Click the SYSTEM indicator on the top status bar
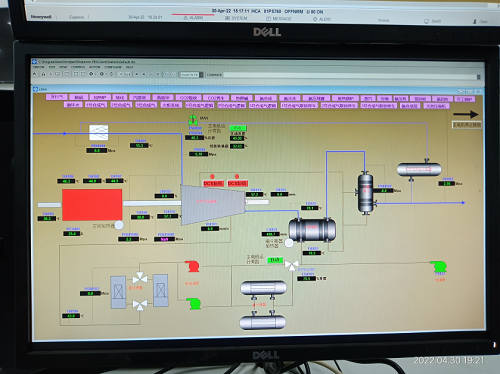The image size is (500, 374). pos(236,18)
